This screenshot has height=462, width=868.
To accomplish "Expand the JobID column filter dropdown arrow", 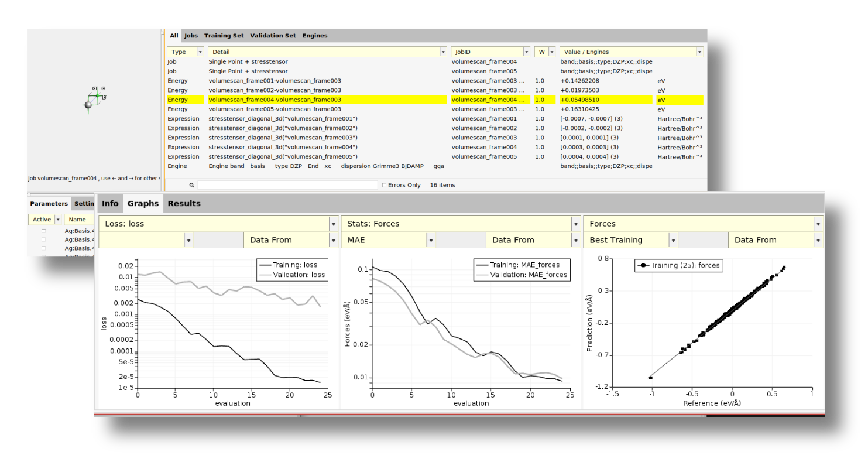I will click(527, 52).
